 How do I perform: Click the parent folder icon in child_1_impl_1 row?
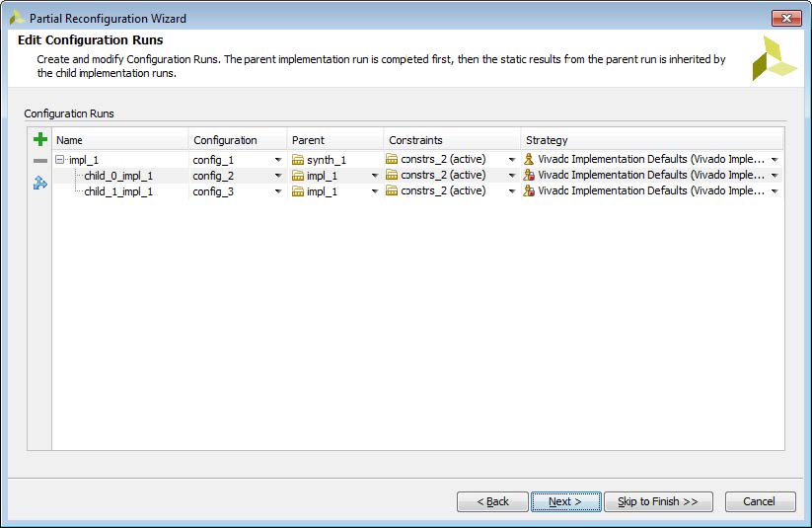coord(298,191)
